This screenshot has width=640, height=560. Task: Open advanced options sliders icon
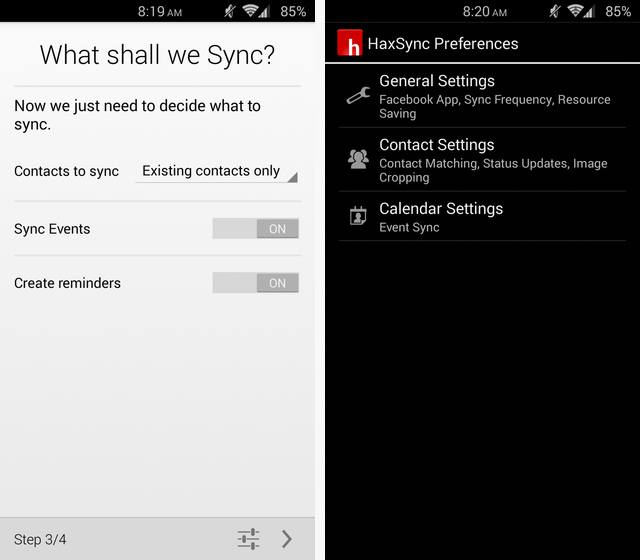pyautogui.click(x=248, y=539)
